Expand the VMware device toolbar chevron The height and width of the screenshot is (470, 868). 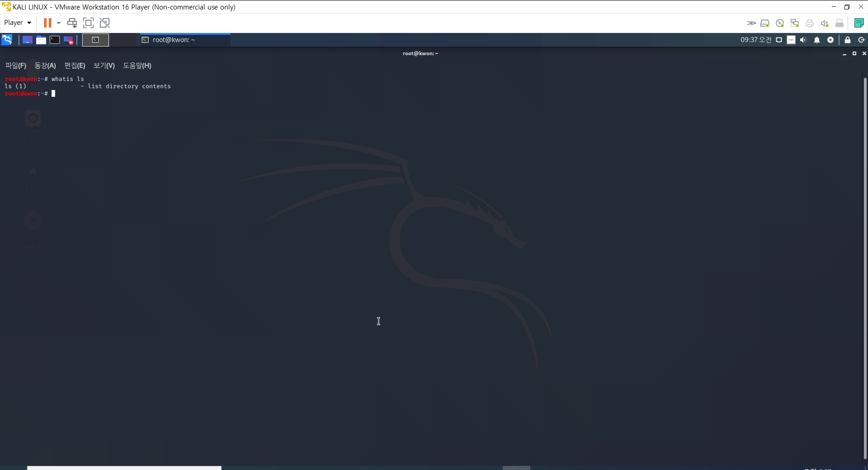(751, 23)
